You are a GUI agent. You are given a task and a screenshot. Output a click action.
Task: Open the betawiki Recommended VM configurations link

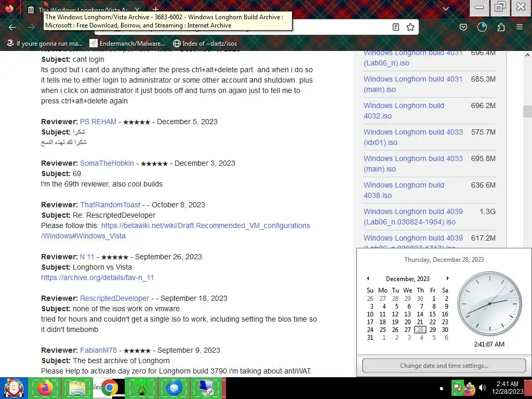176,231
